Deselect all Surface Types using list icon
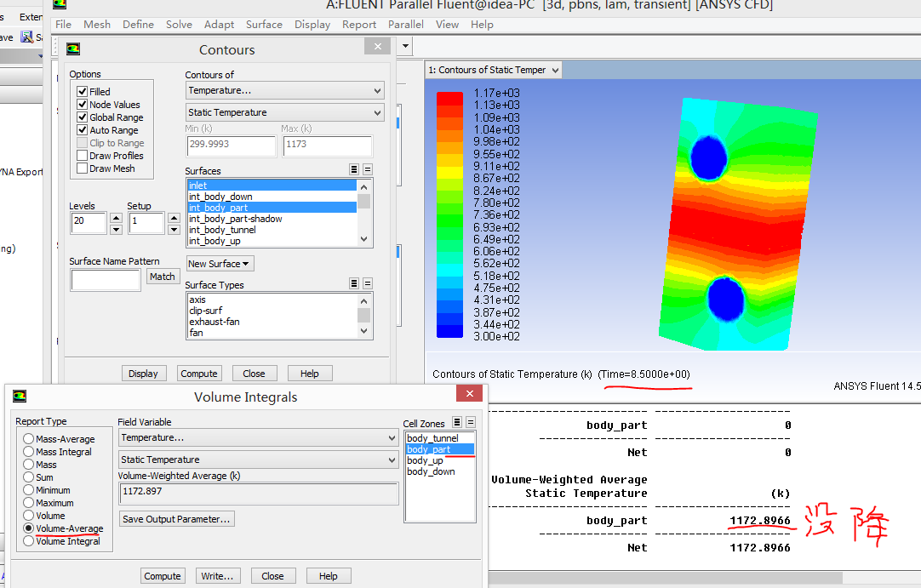The image size is (921, 588). click(x=368, y=284)
